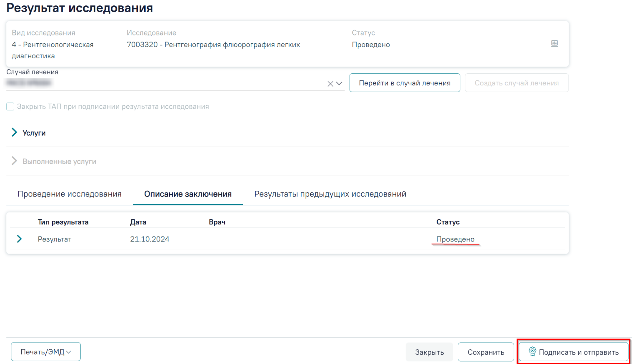The height and width of the screenshot is (364, 632).
Task: Open Результаты предыдущих исследований tab
Action: pyautogui.click(x=330, y=194)
